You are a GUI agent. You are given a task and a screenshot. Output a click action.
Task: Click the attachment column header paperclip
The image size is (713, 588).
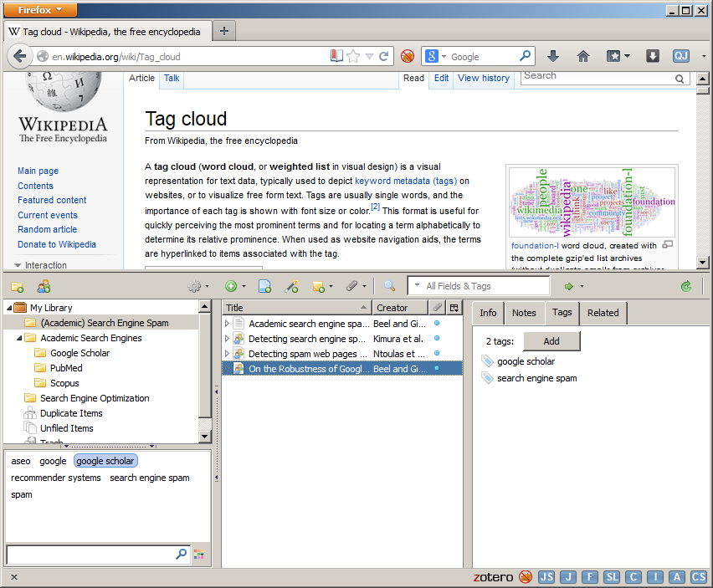click(x=437, y=308)
